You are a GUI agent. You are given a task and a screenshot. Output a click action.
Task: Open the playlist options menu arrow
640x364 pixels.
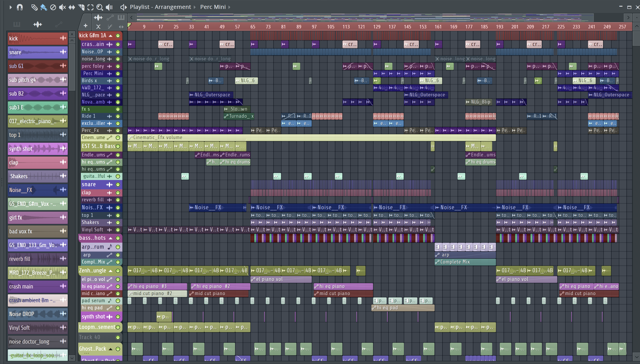tap(10, 7)
